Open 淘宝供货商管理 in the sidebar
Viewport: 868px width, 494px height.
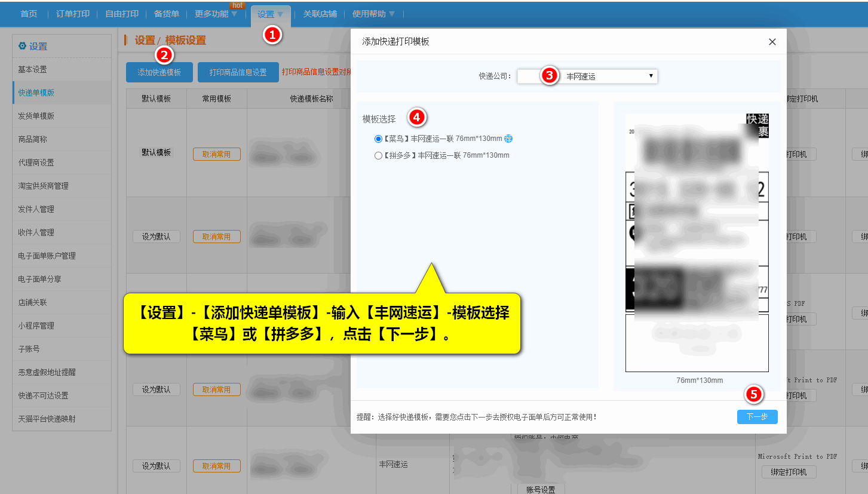(62, 186)
